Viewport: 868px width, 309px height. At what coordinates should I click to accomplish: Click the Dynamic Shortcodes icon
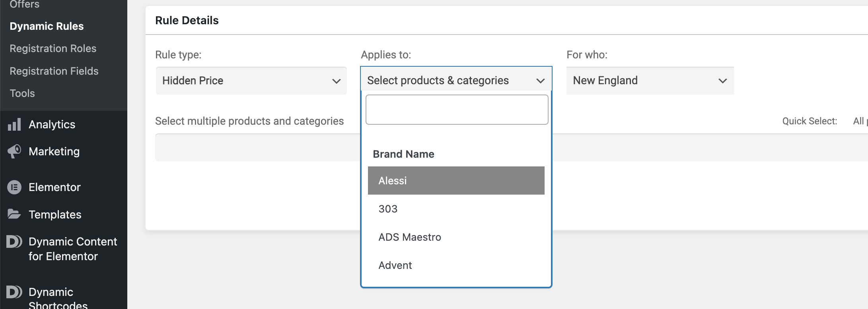pos(14,292)
